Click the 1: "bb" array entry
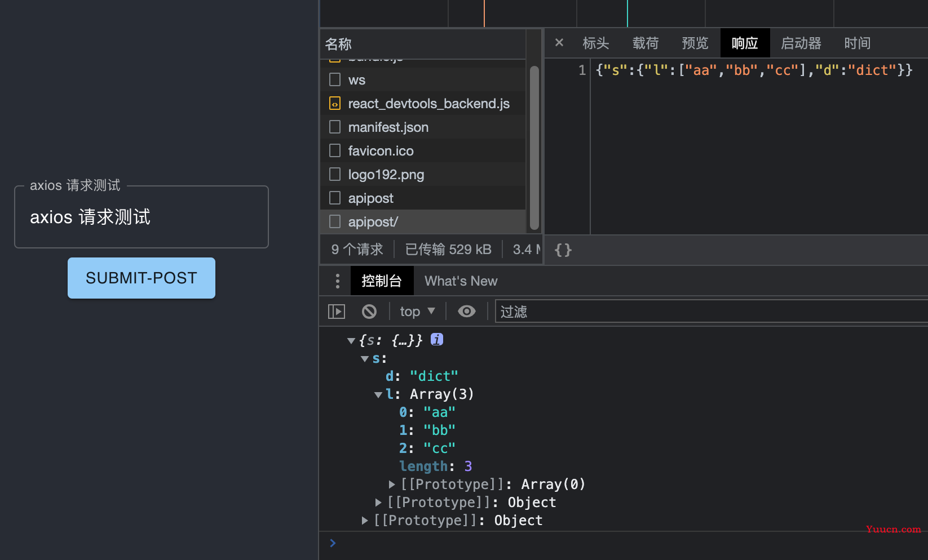Image resolution: width=928 pixels, height=560 pixels. coord(427,430)
